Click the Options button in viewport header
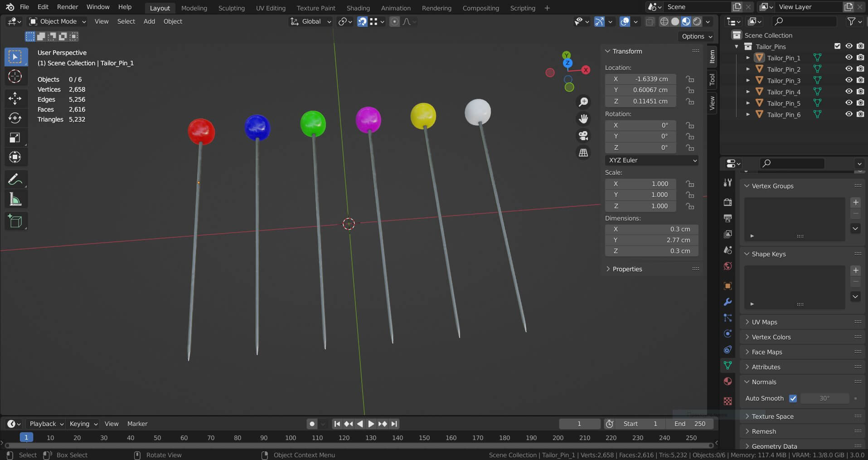The width and height of the screenshot is (868, 460). (x=697, y=36)
